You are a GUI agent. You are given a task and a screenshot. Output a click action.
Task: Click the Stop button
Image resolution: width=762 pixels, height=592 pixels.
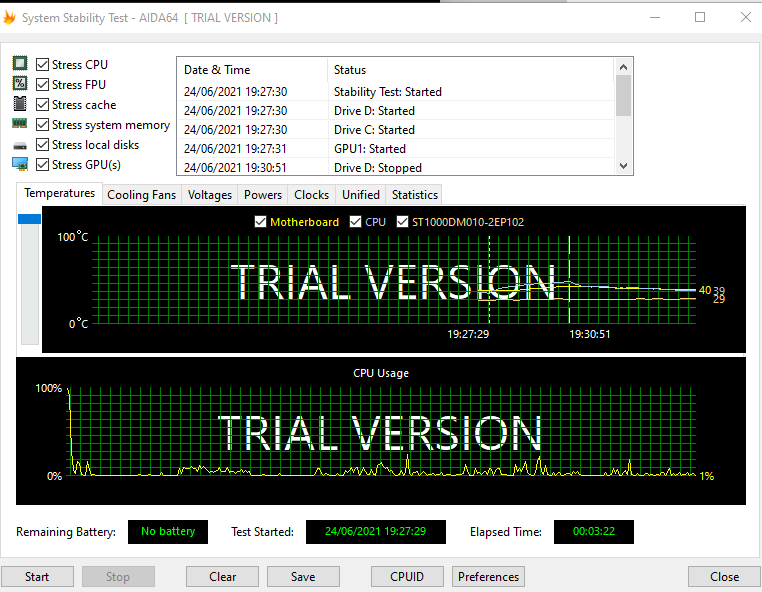(x=118, y=576)
